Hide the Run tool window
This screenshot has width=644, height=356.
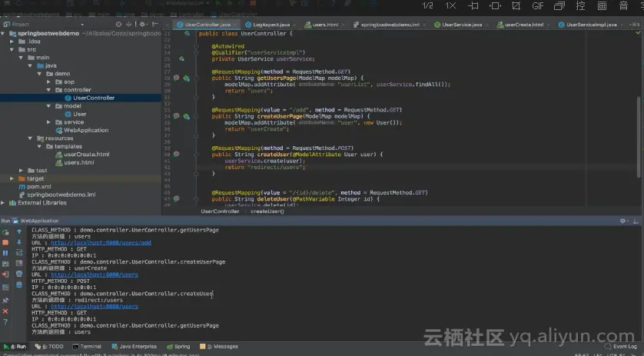tap(636, 221)
